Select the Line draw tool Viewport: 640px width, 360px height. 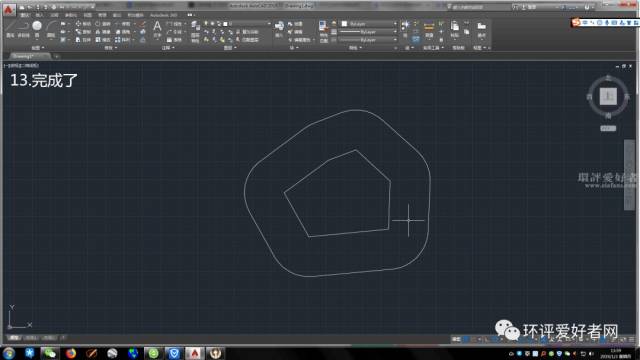(10, 29)
